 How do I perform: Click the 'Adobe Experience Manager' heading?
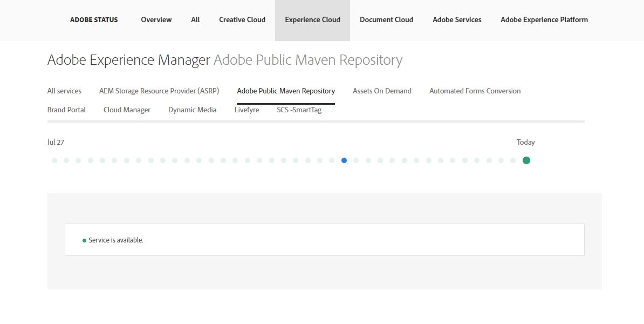click(128, 60)
